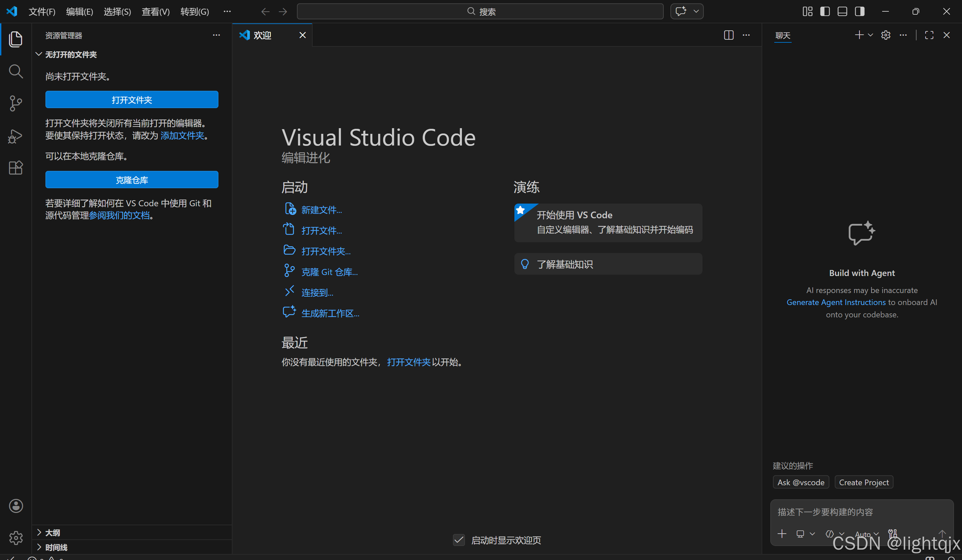The width and height of the screenshot is (962, 560).
Task: Maximize the chat panel
Action: tap(929, 35)
